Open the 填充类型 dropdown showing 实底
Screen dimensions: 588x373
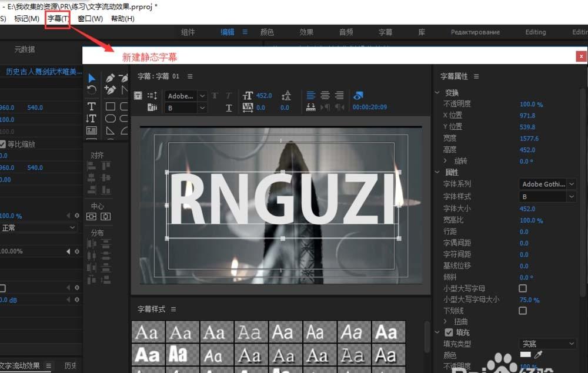(x=547, y=343)
